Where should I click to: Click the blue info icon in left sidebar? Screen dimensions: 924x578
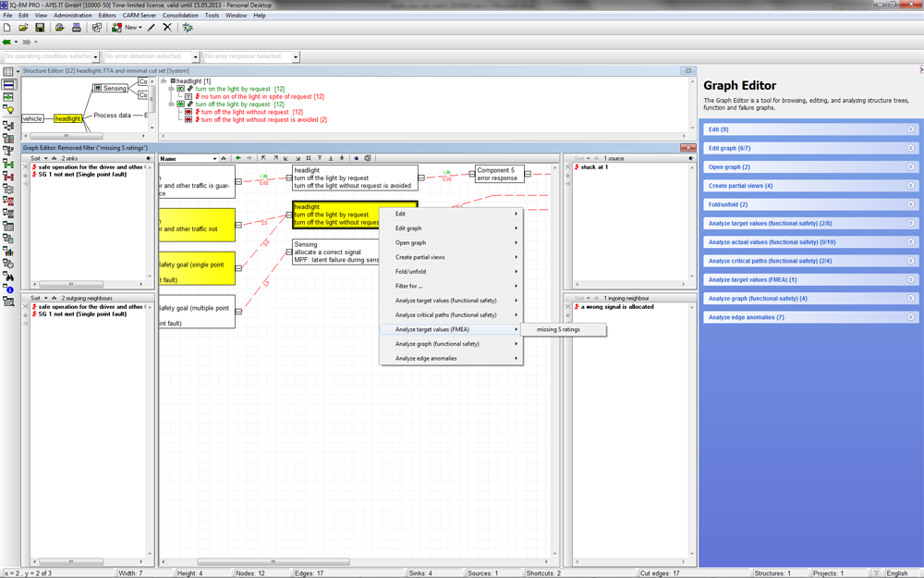8,289
